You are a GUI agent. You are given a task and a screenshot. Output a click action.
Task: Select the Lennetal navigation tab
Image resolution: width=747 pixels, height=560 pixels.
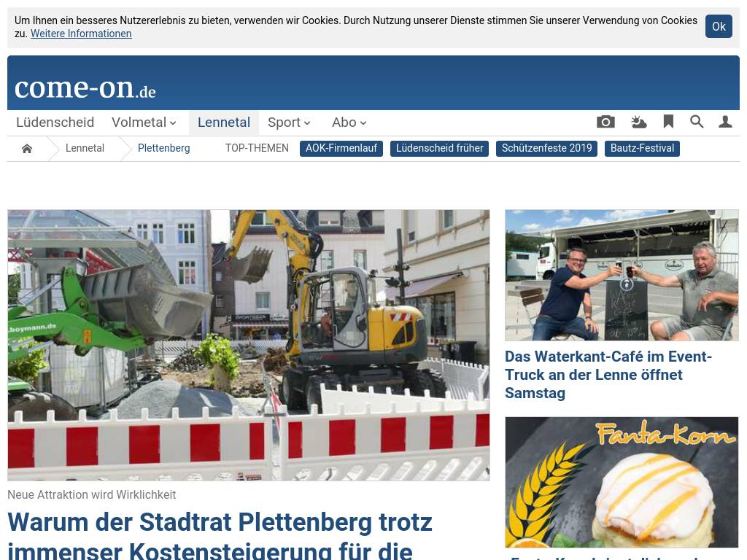click(224, 122)
